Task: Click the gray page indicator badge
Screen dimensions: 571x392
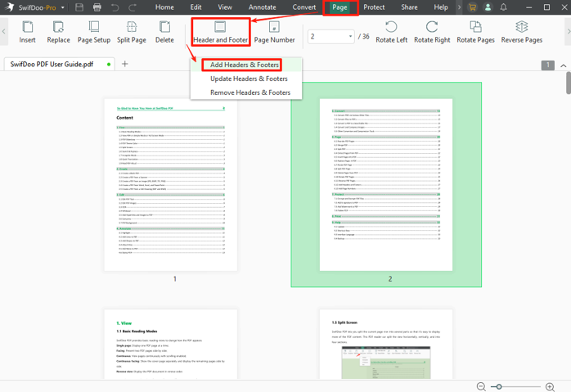Action: (548, 65)
